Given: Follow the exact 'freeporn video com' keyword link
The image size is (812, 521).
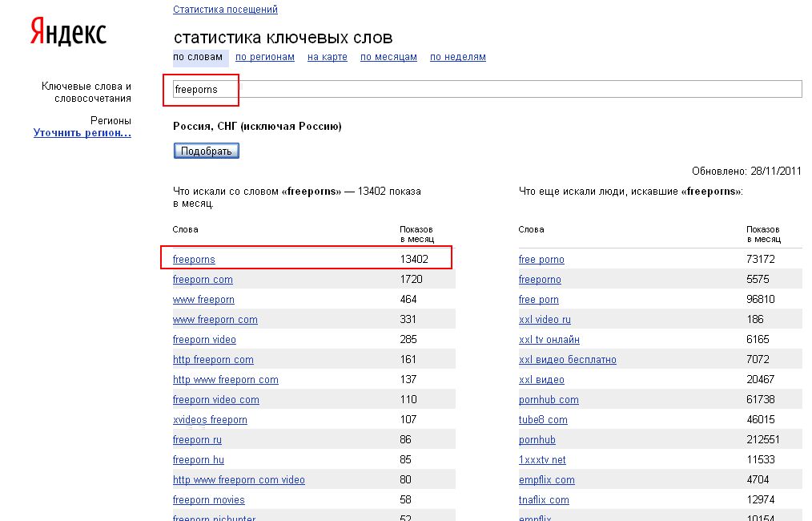Looking at the screenshot, I should tap(216, 400).
